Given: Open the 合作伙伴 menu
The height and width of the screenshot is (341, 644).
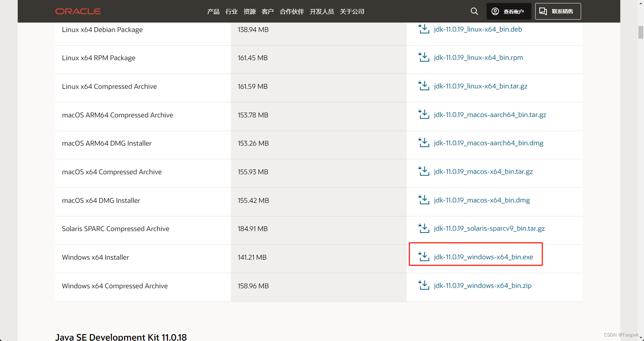Looking at the screenshot, I should [x=292, y=12].
